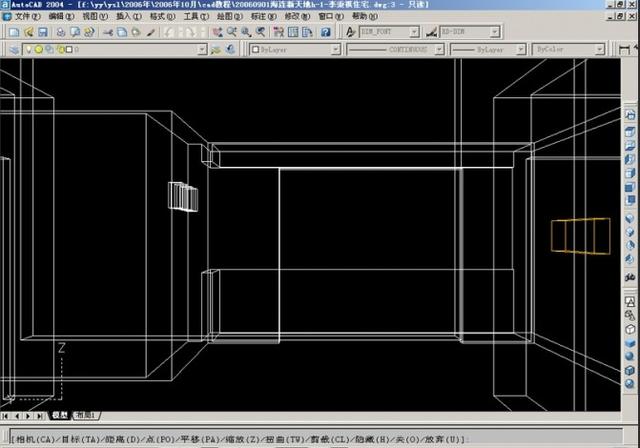Select the yellow wireframe object in viewport
The height and width of the screenshot is (448, 640).
coord(580,236)
